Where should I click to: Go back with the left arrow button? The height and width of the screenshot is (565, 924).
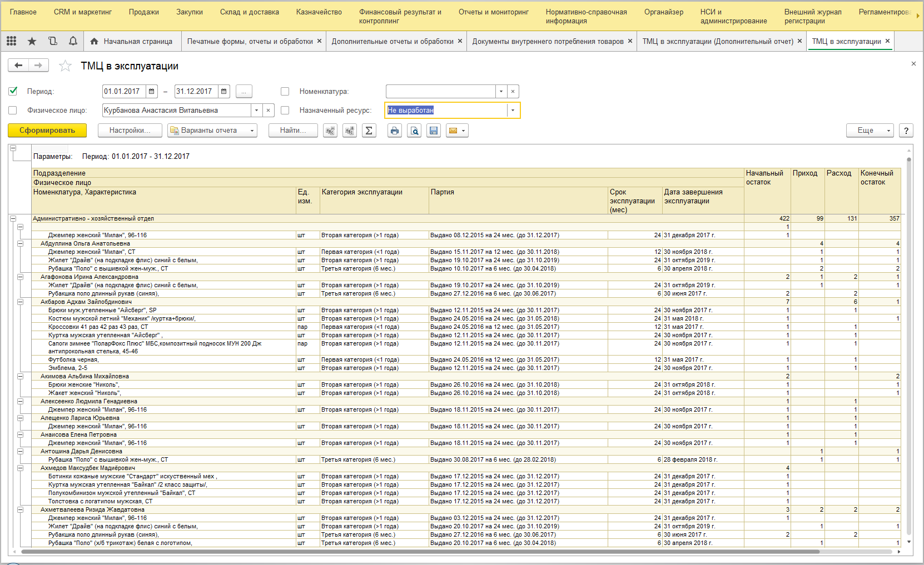[18, 66]
